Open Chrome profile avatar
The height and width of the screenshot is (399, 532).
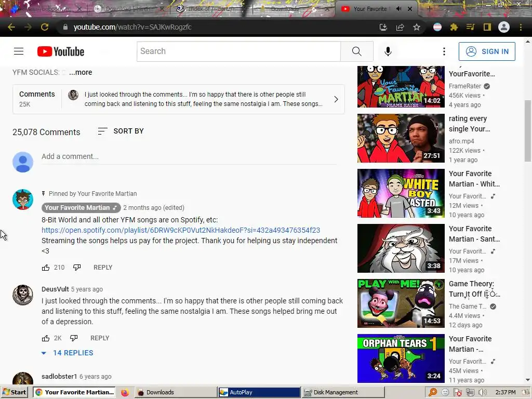pos(504,27)
